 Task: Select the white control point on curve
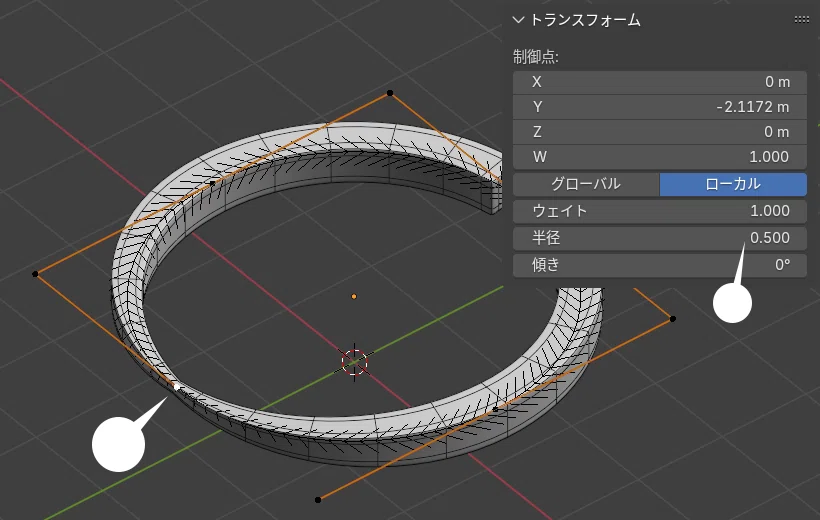[177, 387]
